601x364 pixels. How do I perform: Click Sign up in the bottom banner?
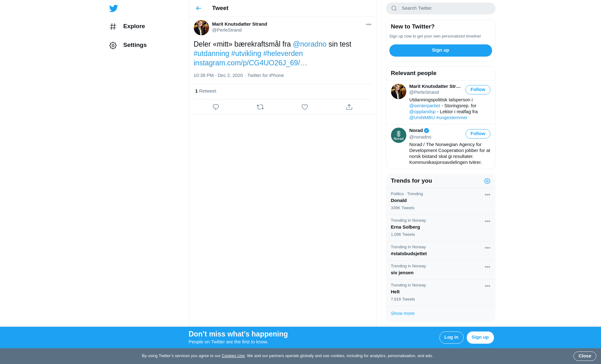[x=480, y=337]
